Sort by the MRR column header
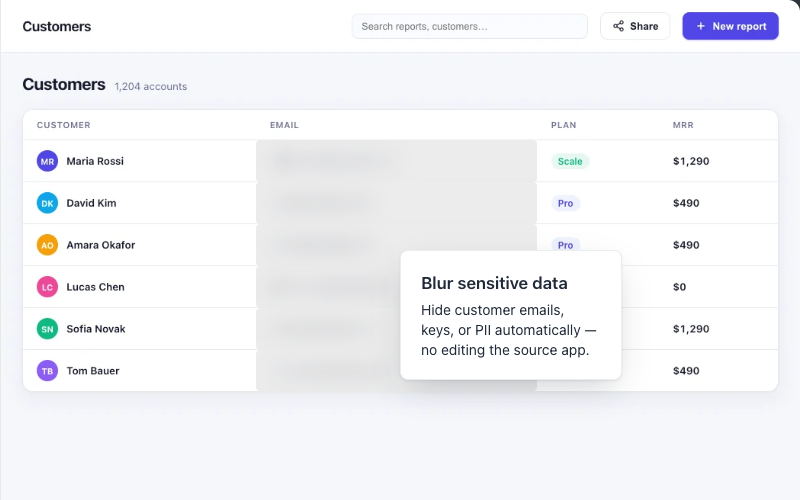Screen dimensions: 800x500 tap(683, 125)
